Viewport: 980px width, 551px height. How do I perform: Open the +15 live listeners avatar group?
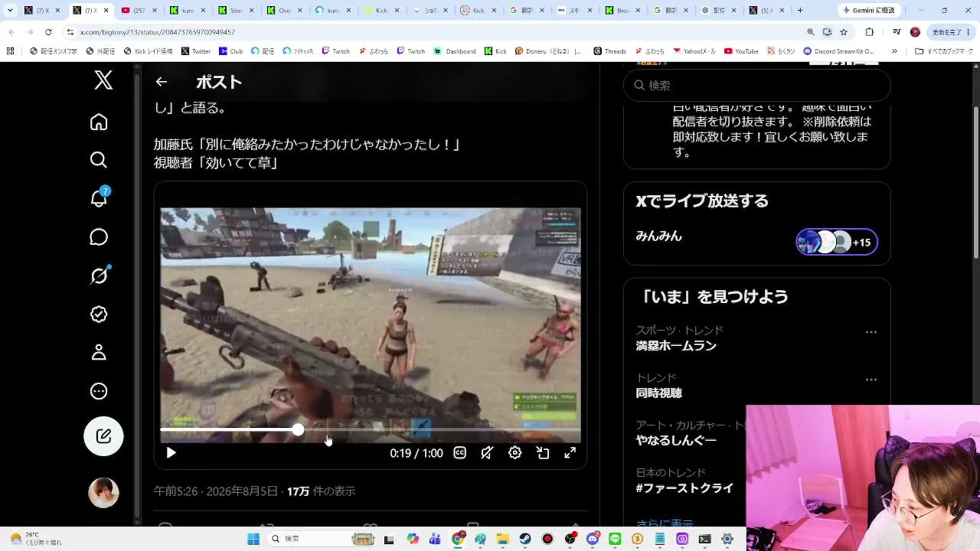click(x=837, y=242)
